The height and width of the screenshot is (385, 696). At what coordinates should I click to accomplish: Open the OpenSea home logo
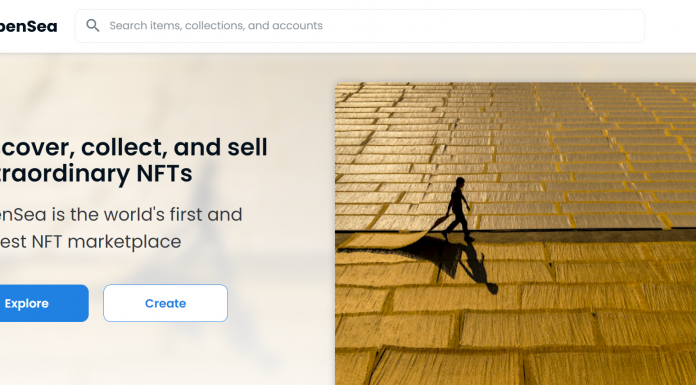[28, 26]
